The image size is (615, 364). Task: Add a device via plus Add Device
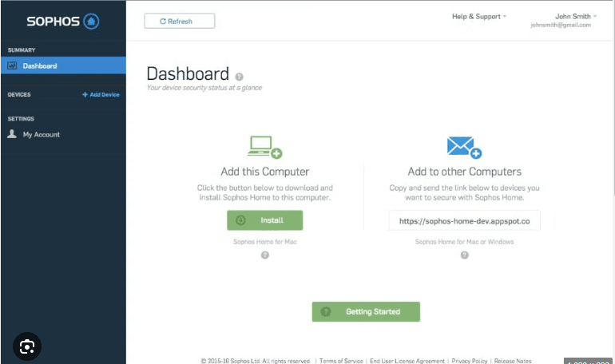101,94
